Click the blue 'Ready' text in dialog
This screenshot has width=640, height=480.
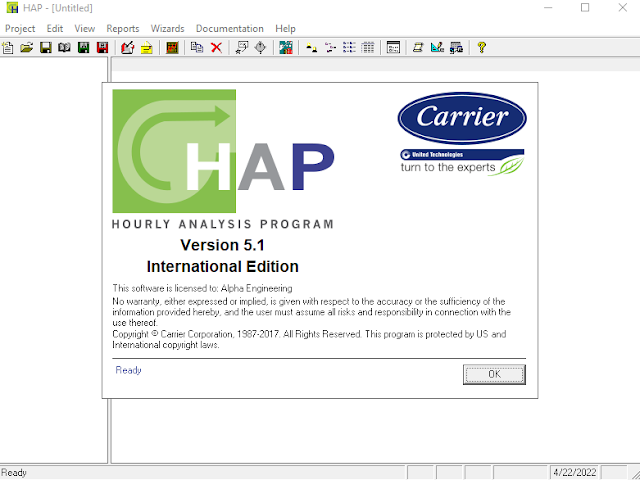tap(128, 370)
